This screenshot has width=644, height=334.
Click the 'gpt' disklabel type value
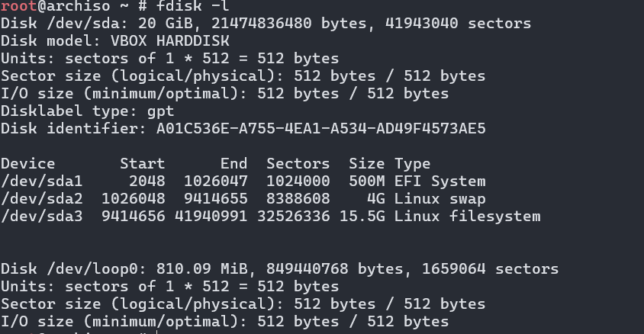point(160,111)
